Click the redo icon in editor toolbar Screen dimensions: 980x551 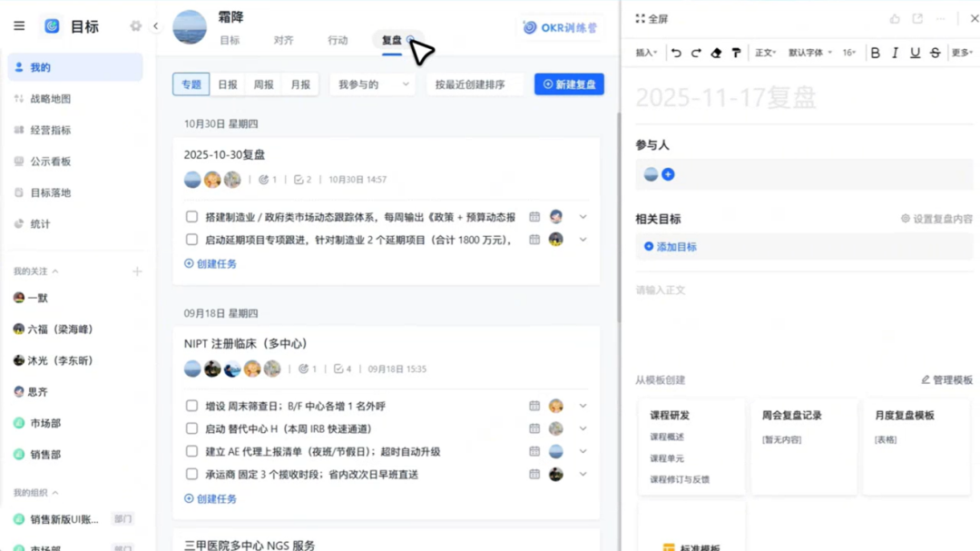[696, 54]
